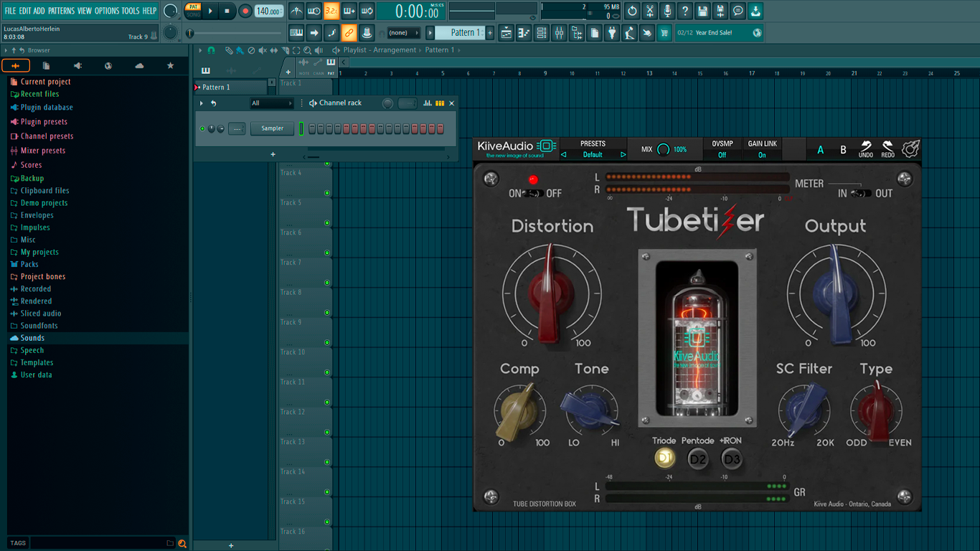Toggle Tubetizer GAIN LINK On setting
980x551 pixels.
click(x=762, y=149)
